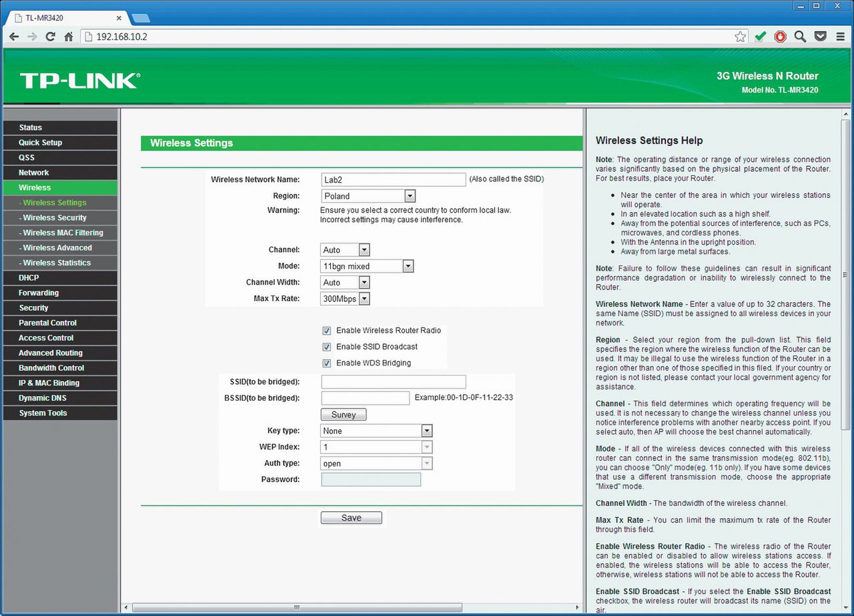Open the Channel dropdown
This screenshot has width=854, height=616.
(x=345, y=250)
